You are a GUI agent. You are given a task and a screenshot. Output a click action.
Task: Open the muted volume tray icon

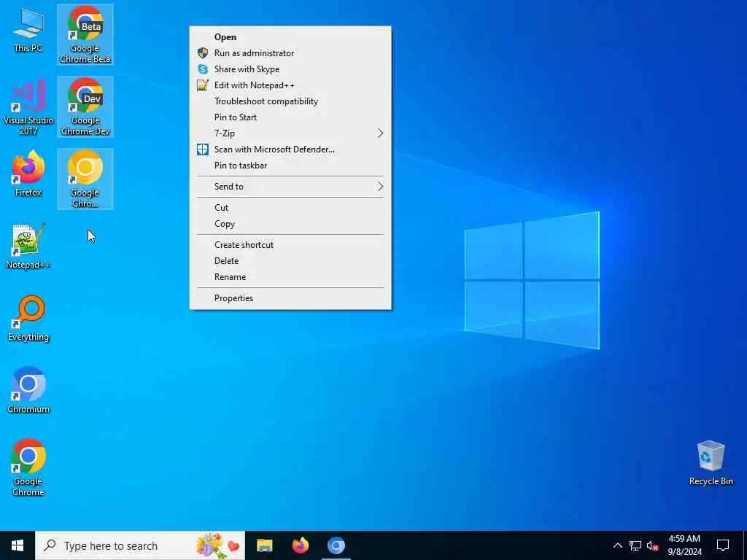652,545
